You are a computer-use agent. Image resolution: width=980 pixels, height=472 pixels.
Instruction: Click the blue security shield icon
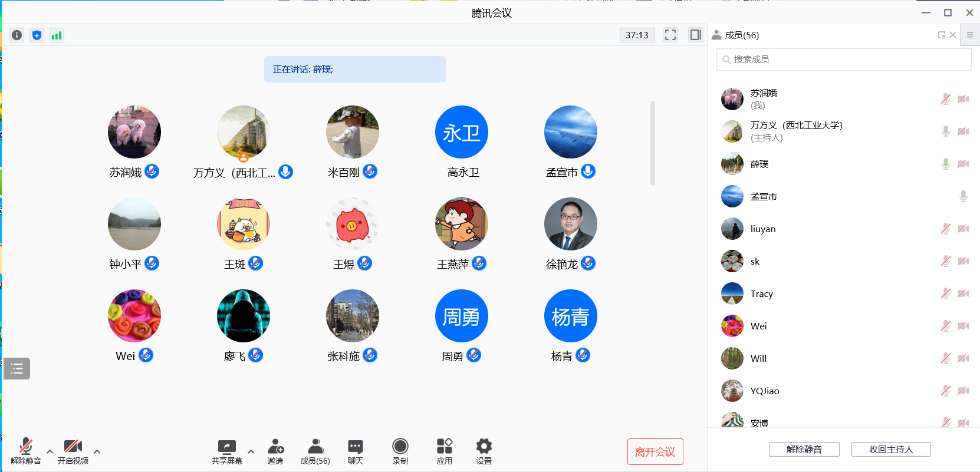[37, 35]
